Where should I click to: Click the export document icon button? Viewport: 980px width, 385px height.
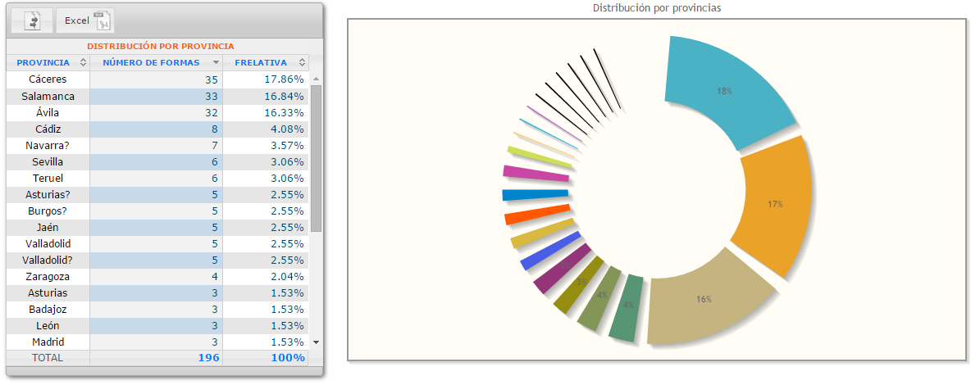point(33,20)
